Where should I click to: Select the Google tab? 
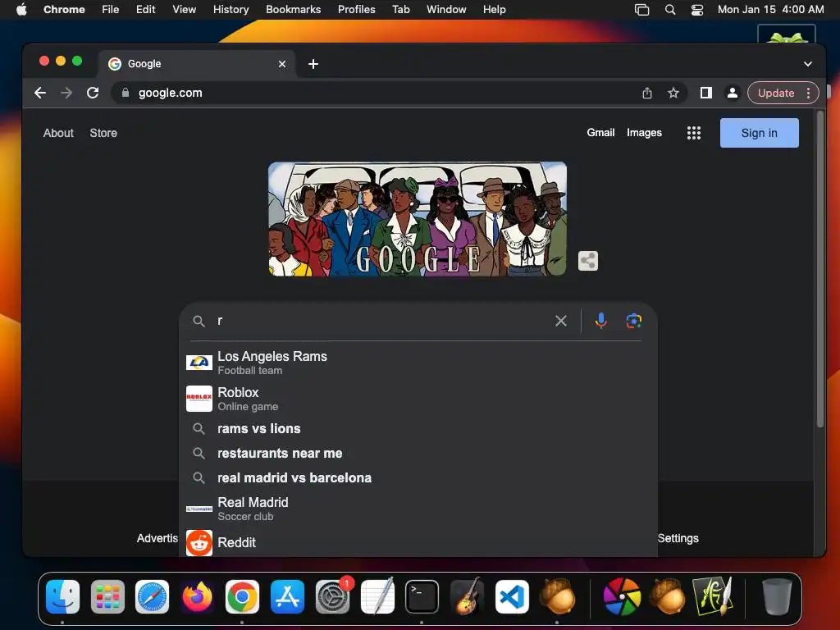tap(196, 64)
